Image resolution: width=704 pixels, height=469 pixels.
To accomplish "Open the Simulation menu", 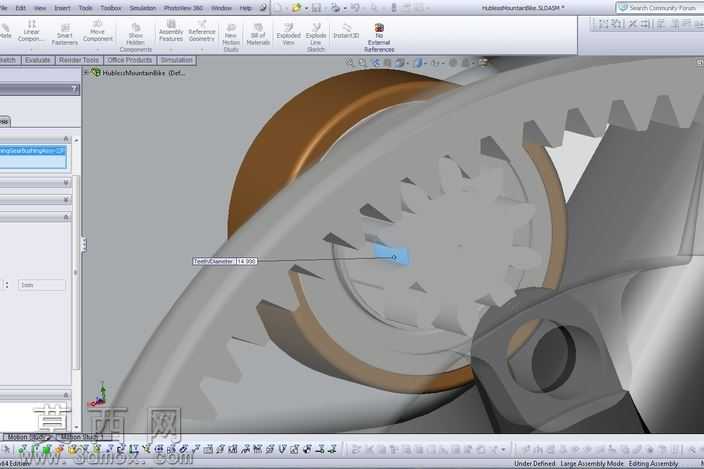I will coord(143,8).
